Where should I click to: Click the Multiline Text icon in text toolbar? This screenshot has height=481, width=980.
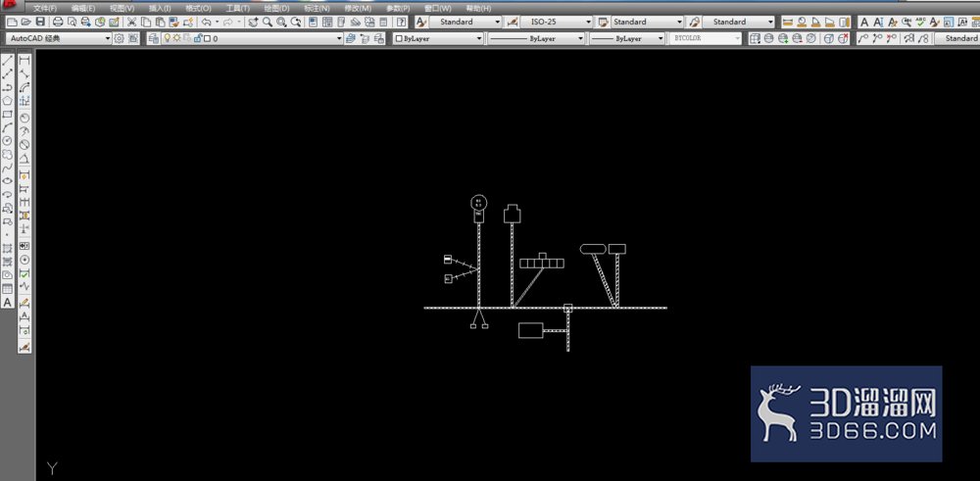[864, 22]
